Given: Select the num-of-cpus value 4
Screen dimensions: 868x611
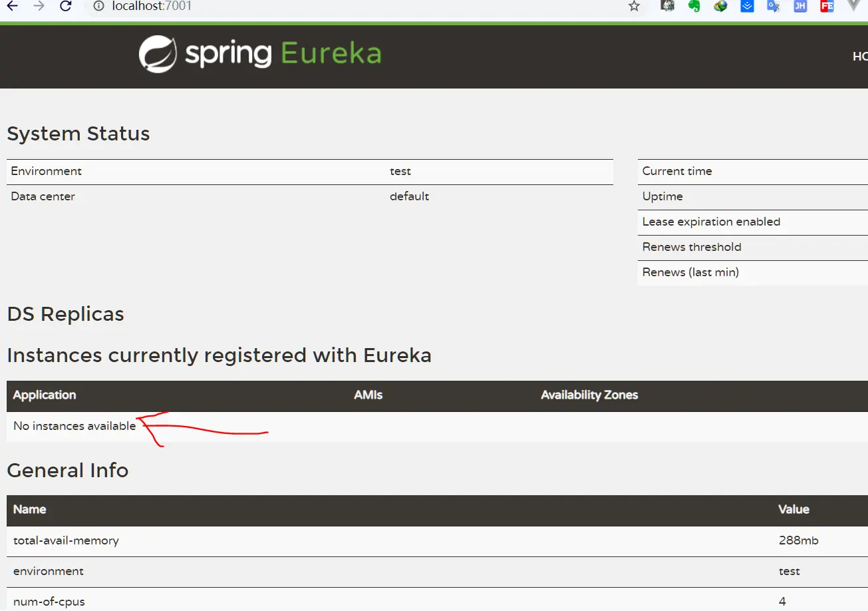Looking at the screenshot, I should click(782, 602).
